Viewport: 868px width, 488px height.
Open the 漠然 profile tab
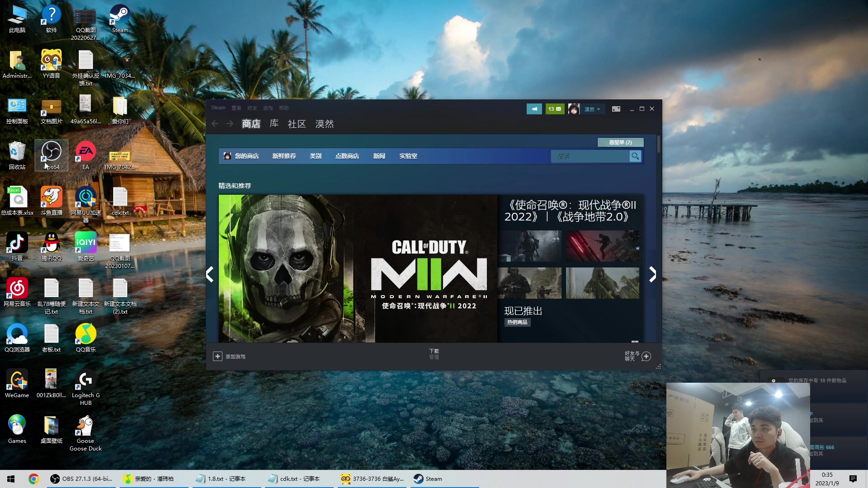tap(325, 124)
